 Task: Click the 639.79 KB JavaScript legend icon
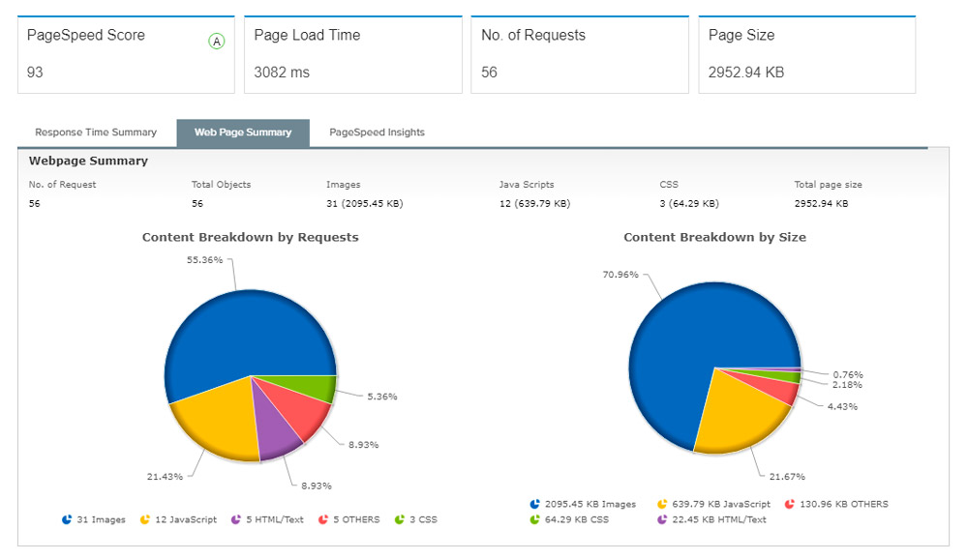(662, 504)
